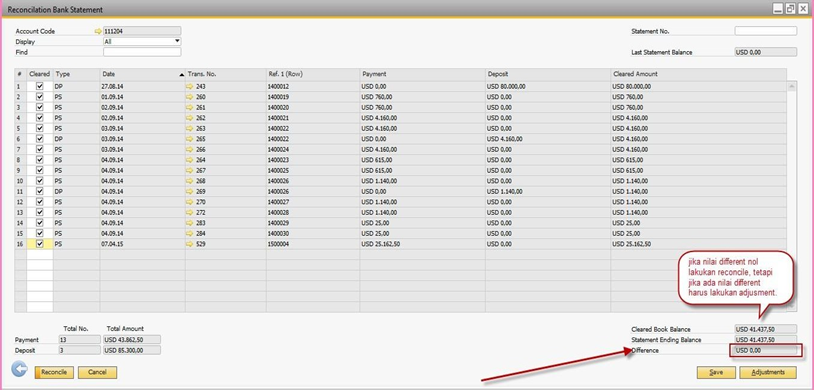
Task: Toggle Cleared checkbox for row 16
Action: [39, 244]
